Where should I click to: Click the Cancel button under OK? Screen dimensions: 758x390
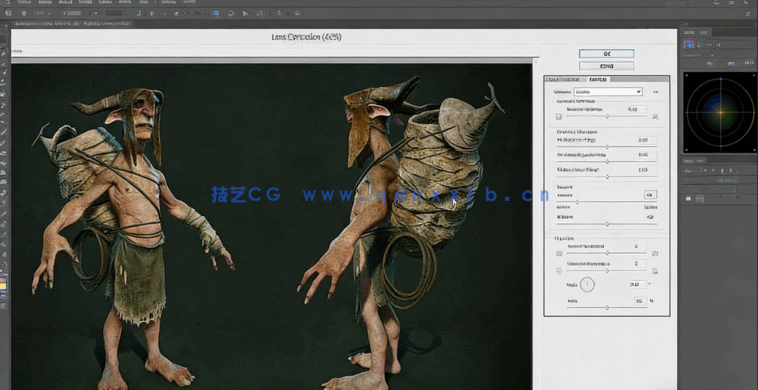606,66
